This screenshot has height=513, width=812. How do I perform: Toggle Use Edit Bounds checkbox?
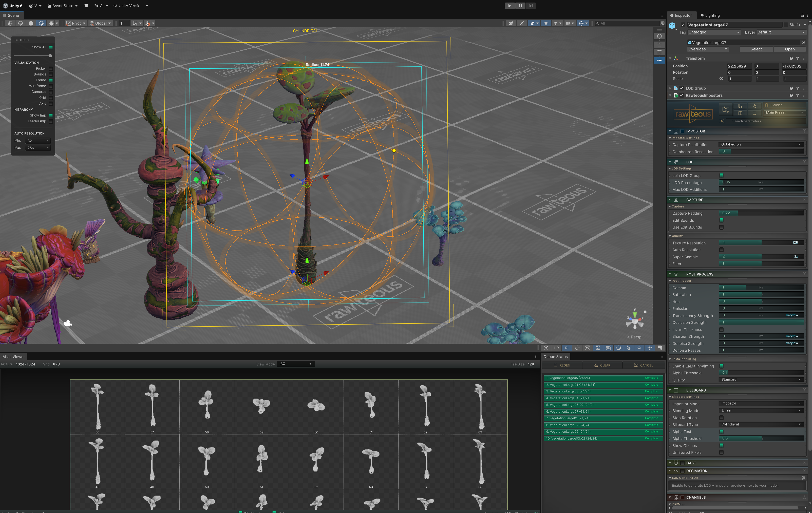pos(721,227)
